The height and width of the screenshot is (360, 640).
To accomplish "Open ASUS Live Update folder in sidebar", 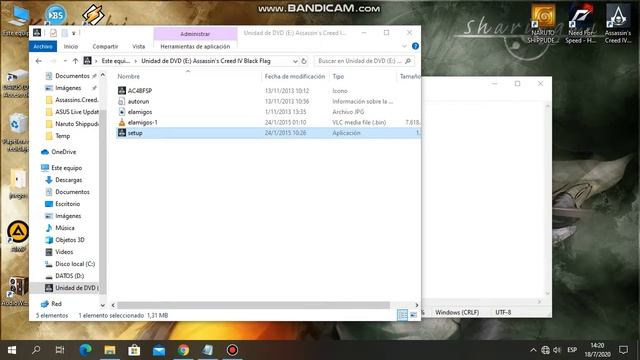I will [72, 112].
